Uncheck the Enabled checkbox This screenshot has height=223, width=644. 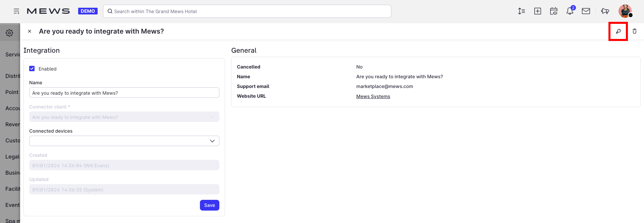(x=32, y=69)
